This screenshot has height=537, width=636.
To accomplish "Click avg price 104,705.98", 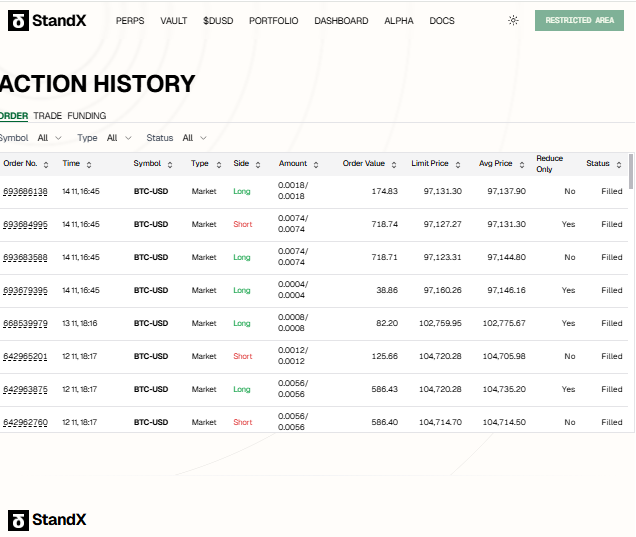I will coord(504,356).
